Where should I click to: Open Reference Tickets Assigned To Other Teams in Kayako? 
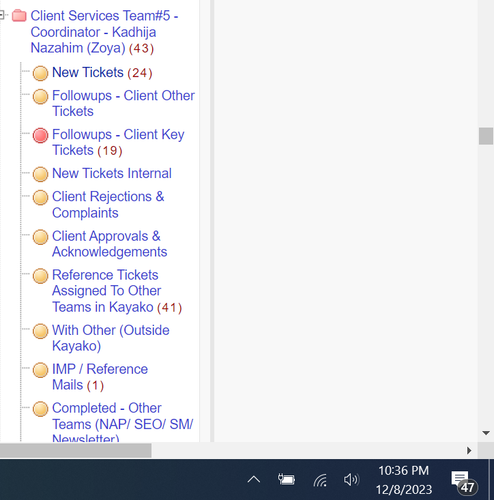[x=117, y=291]
